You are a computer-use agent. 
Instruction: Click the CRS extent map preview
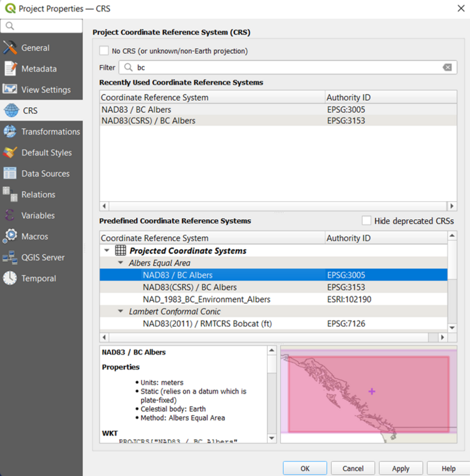click(368, 394)
